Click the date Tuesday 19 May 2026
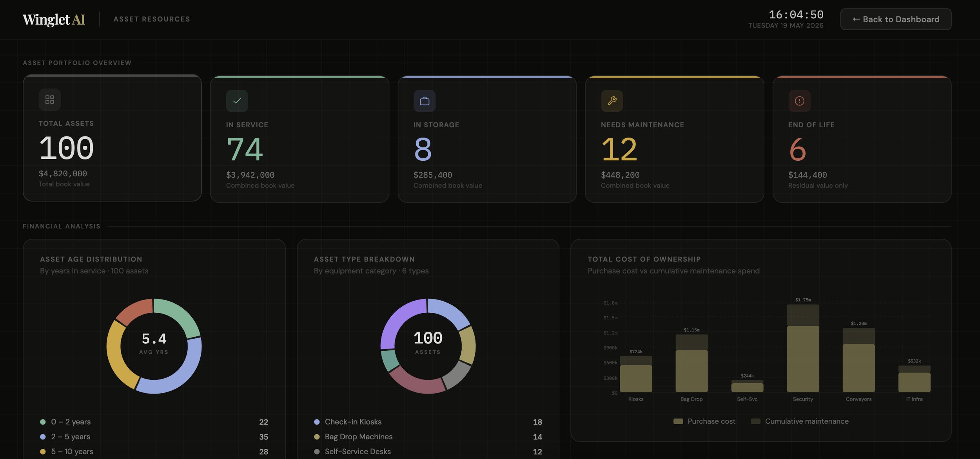The width and height of the screenshot is (980, 459). tap(786, 25)
